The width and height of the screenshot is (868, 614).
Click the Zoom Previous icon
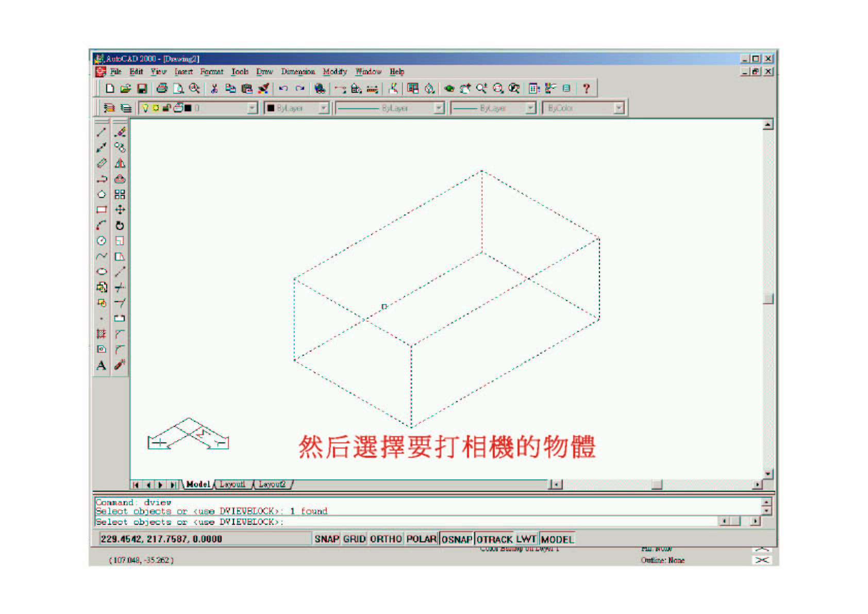tap(514, 89)
